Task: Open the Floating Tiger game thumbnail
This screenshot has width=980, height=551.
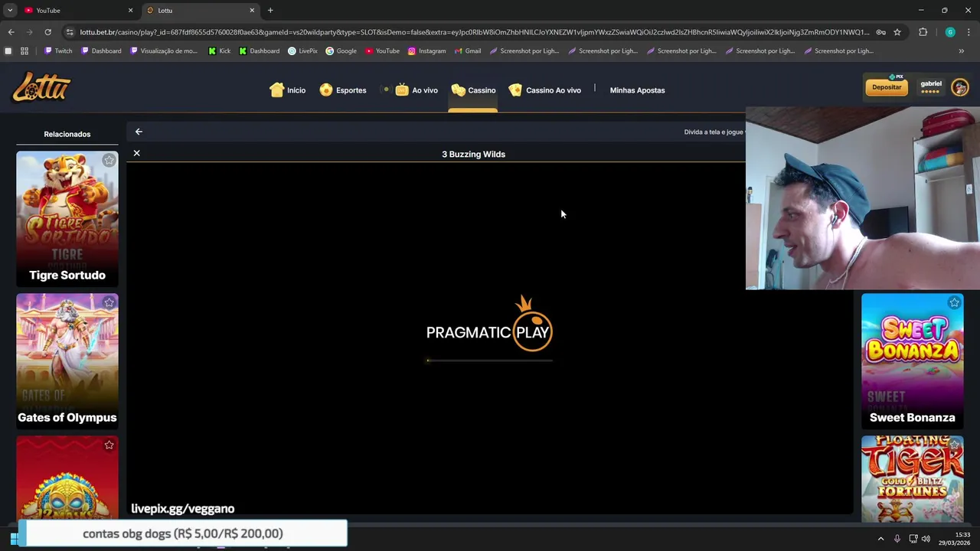Action: (913, 479)
